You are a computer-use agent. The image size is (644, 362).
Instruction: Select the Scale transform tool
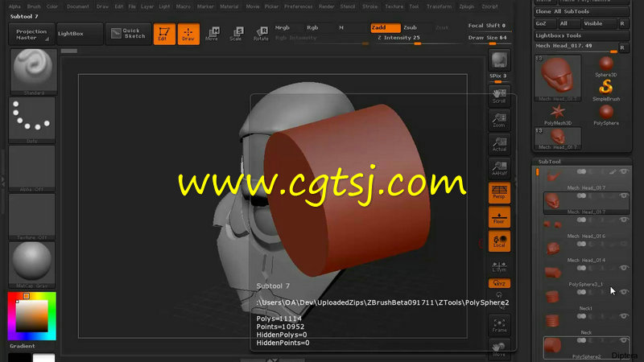pyautogui.click(x=236, y=34)
